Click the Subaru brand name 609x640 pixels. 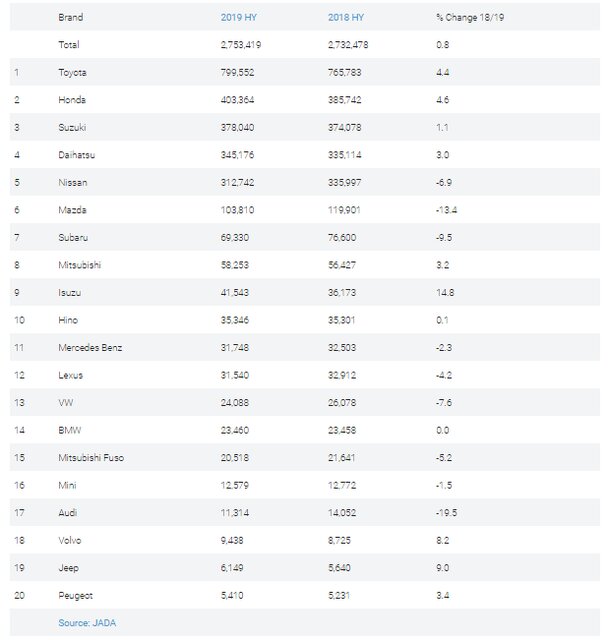(73, 237)
